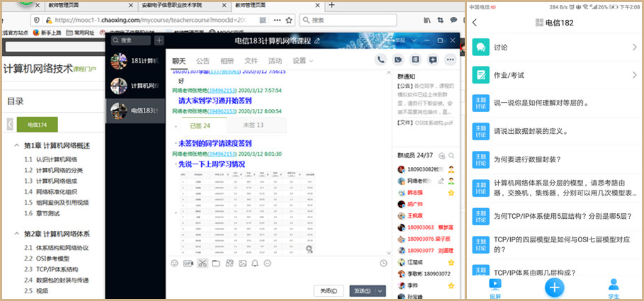
Task: Tap the back arrow beside 电信182
Action: click(x=475, y=23)
